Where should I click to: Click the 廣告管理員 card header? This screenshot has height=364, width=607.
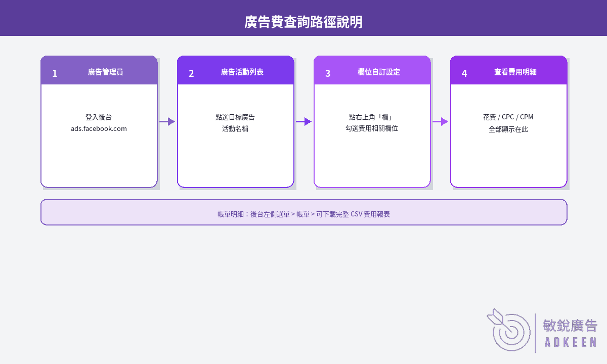tap(99, 70)
